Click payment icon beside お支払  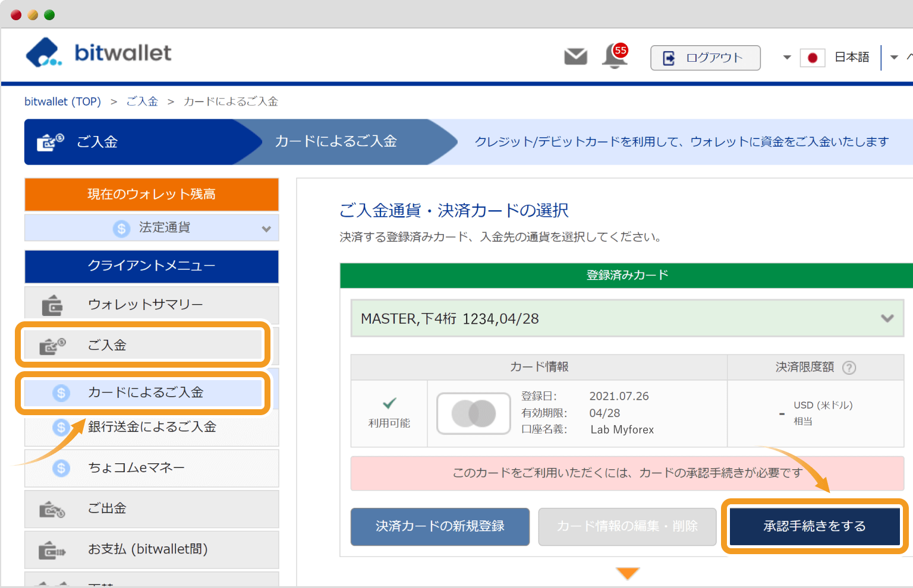[x=52, y=551]
